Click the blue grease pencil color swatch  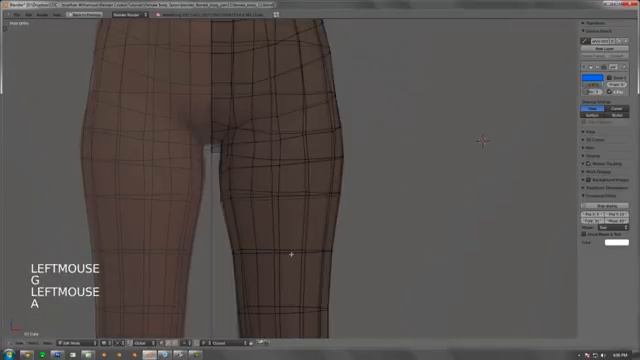coord(592,78)
